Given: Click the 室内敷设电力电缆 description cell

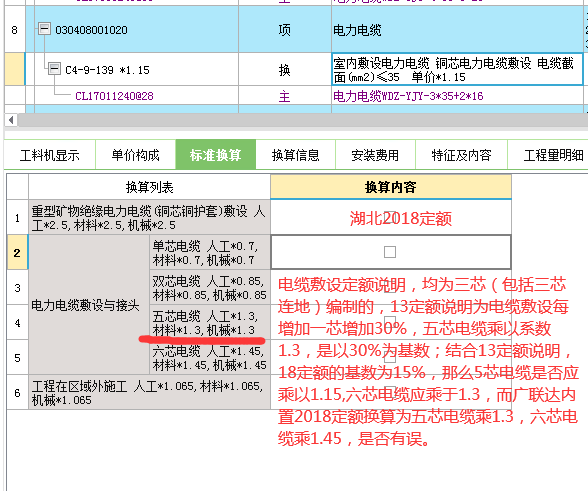Looking at the screenshot, I should 457,69.
